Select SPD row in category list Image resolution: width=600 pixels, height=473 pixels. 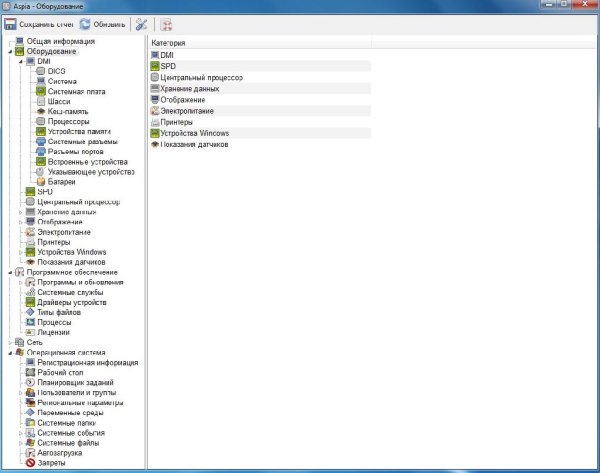coord(260,66)
